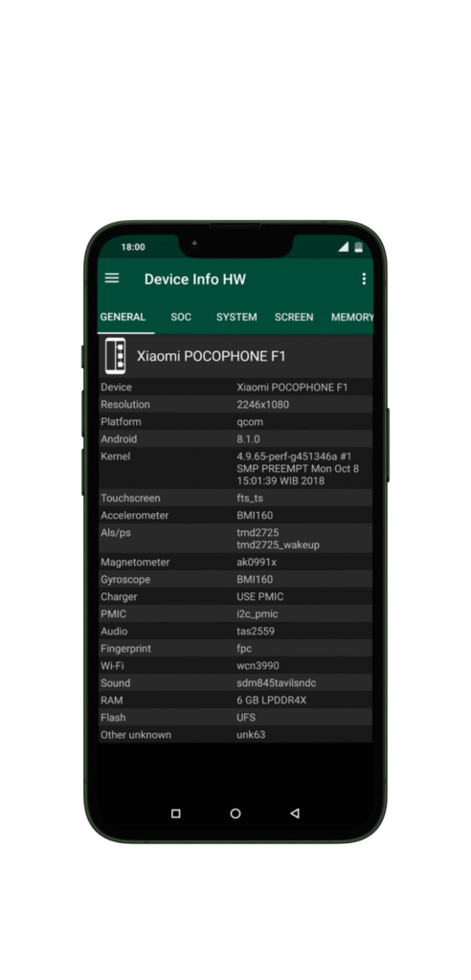Tap the Android recent apps square button
Viewport: 471px width, 980px height.
[x=176, y=813]
